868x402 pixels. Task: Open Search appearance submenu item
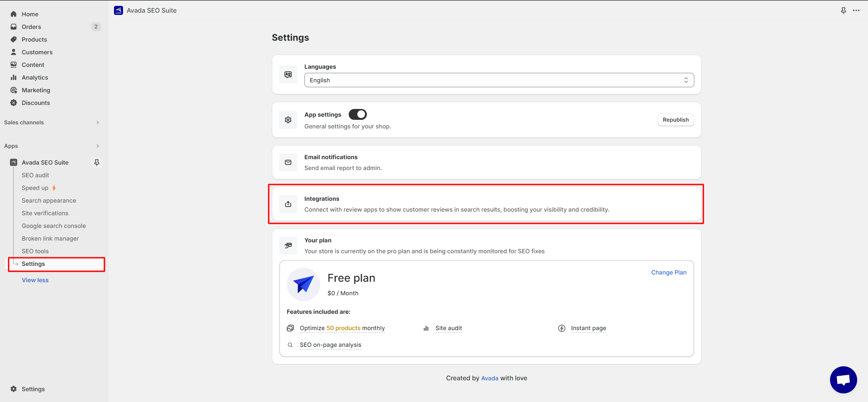49,200
